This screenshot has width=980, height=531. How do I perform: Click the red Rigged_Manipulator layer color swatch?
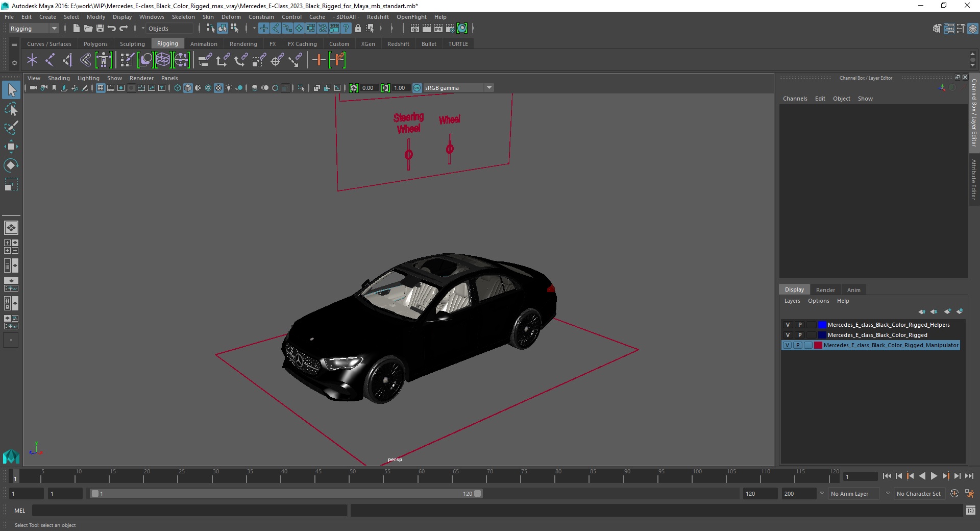click(818, 345)
